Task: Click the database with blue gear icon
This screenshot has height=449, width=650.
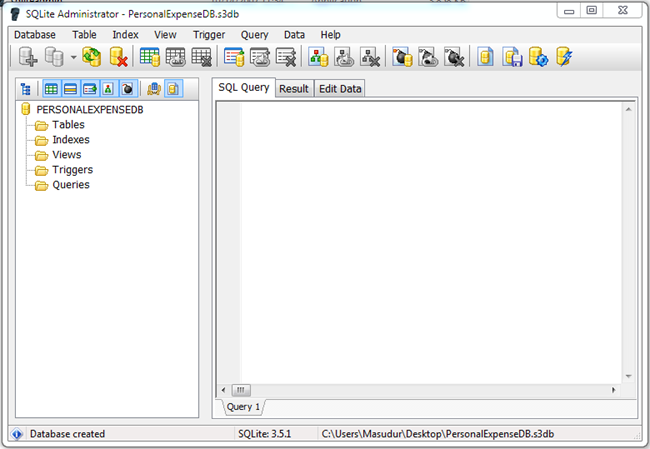Action: [538, 56]
